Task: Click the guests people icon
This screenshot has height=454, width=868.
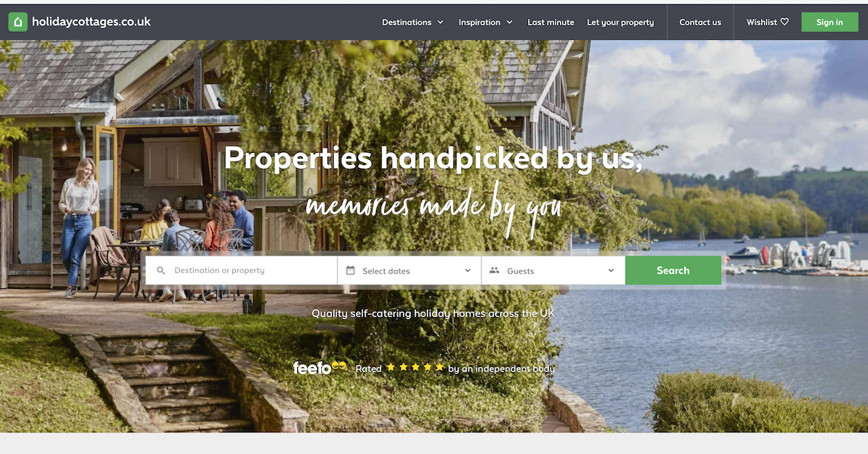Action: pos(495,270)
